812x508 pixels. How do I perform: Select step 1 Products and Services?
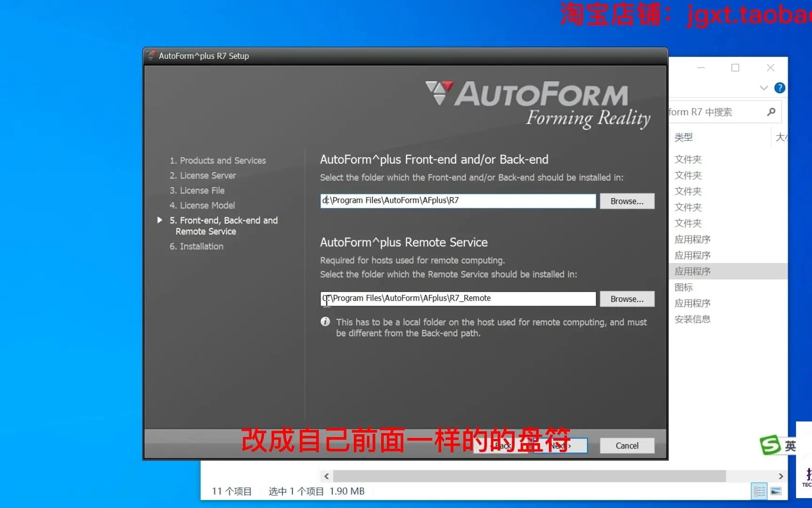[218, 160]
